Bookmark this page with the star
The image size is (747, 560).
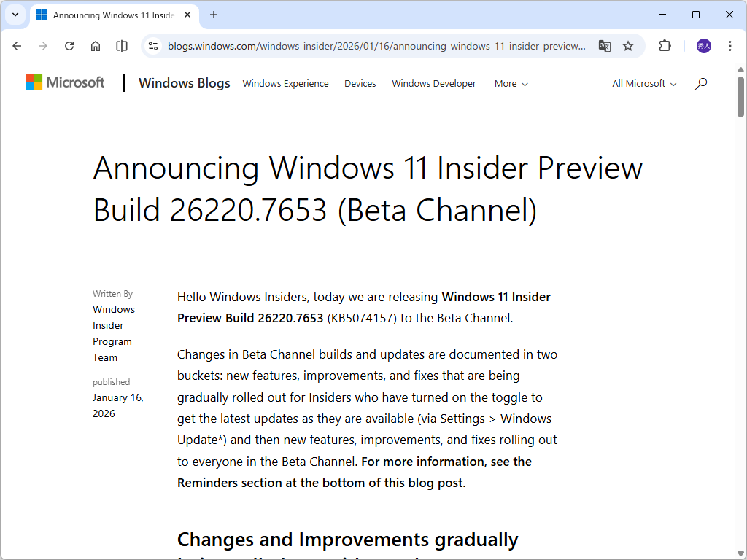[628, 46]
